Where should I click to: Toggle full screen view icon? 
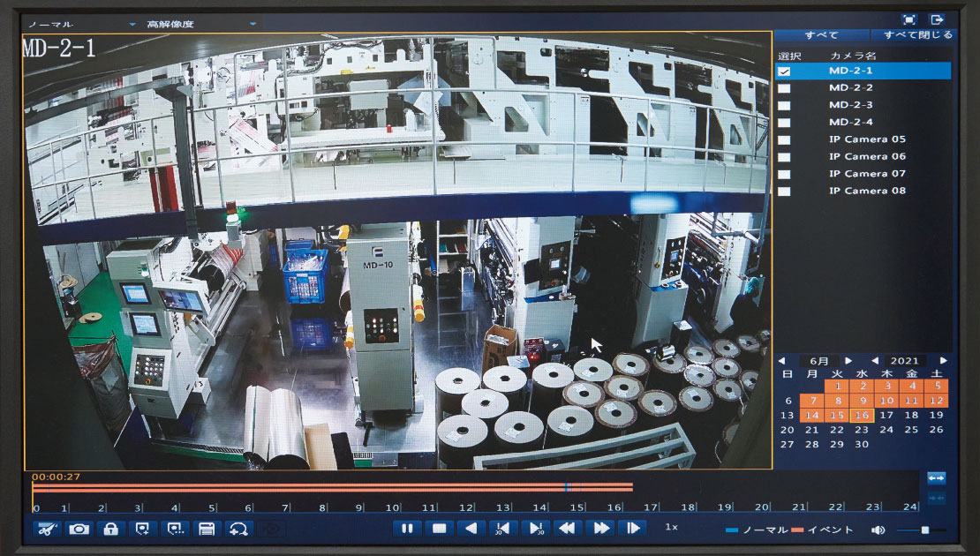click(909, 20)
